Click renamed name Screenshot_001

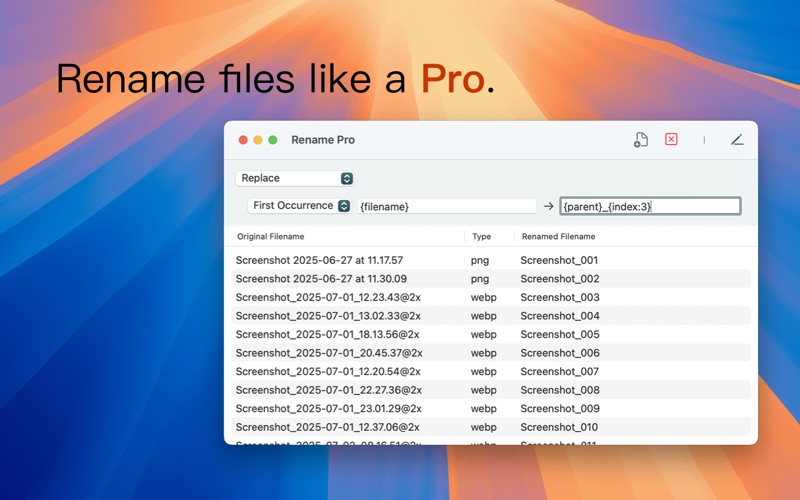[559, 260]
